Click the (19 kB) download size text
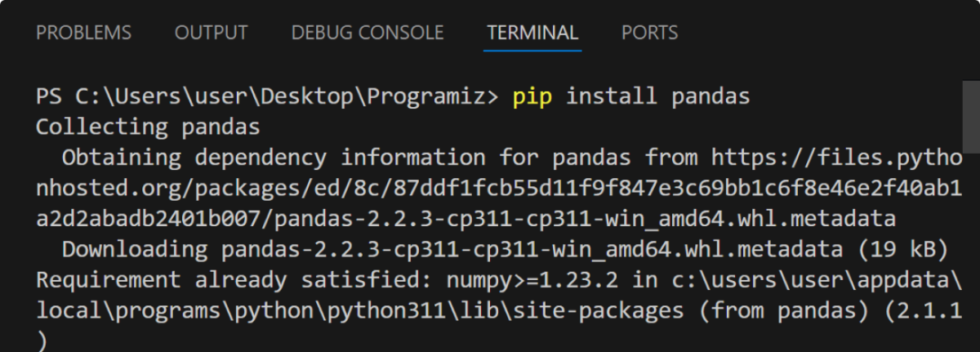 pos(900,249)
